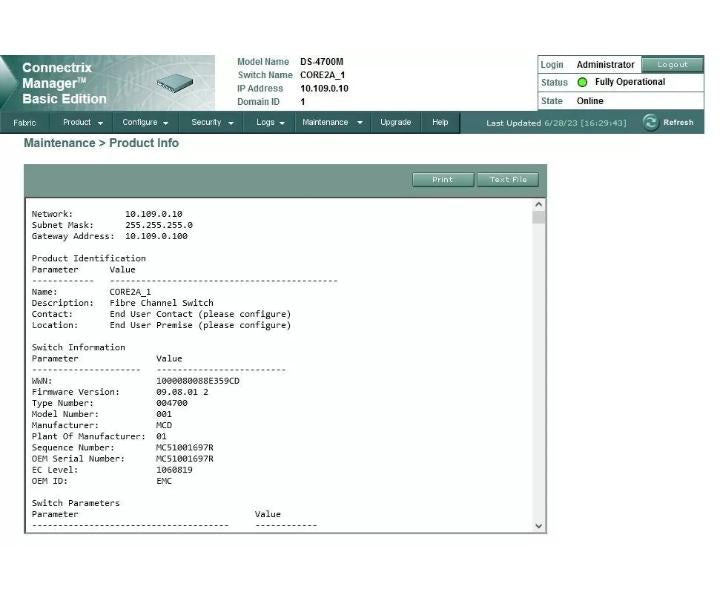Expand the Security dropdown arrow
This screenshot has width=720, height=600.
click(231, 123)
